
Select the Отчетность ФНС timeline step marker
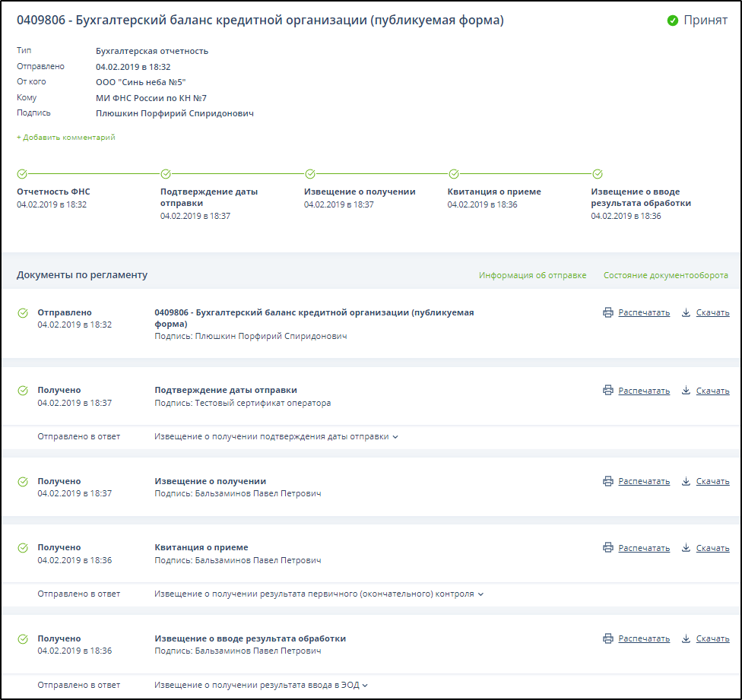[x=22, y=173]
